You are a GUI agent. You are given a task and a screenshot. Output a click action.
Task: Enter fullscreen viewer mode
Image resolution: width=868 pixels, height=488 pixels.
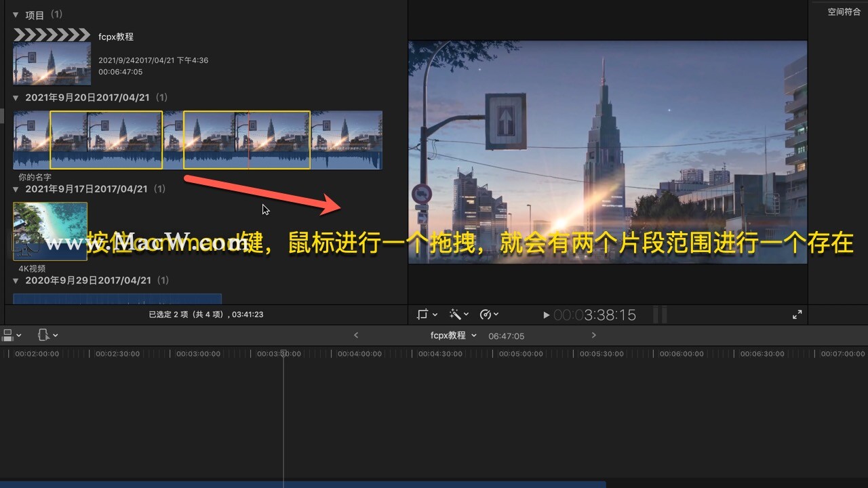point(797,314)
